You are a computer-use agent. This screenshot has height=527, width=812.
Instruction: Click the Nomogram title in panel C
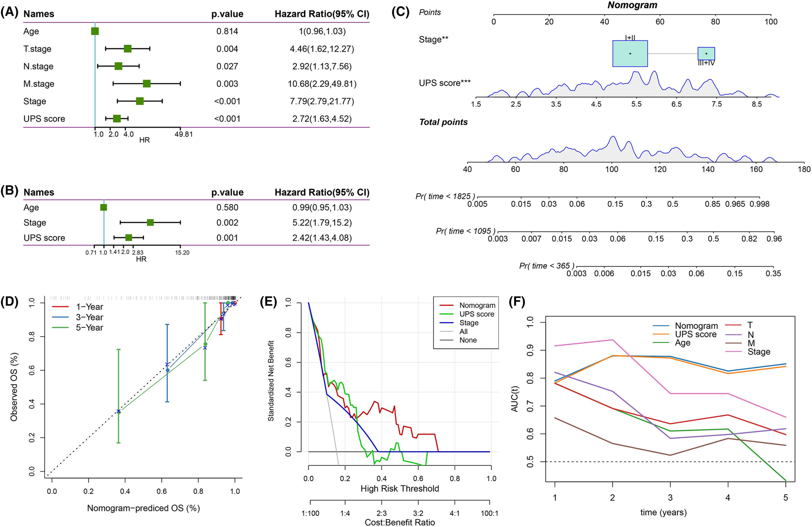632,5
